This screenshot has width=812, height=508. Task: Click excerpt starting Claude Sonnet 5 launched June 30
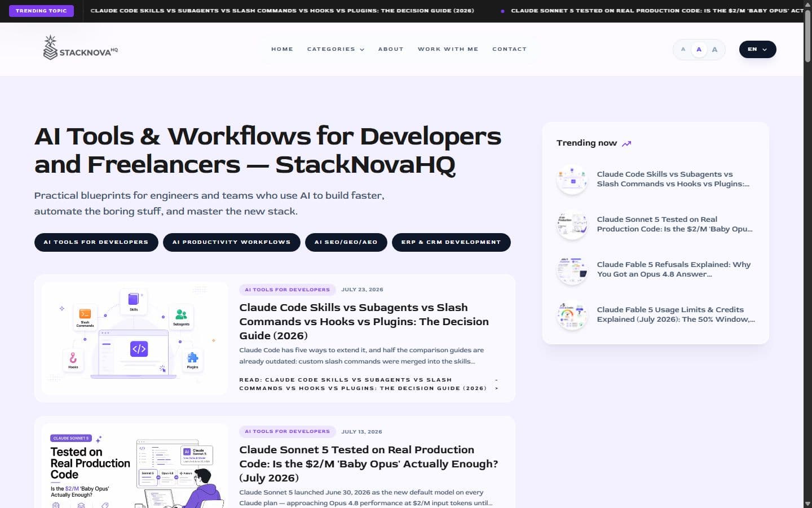(365, 498)
